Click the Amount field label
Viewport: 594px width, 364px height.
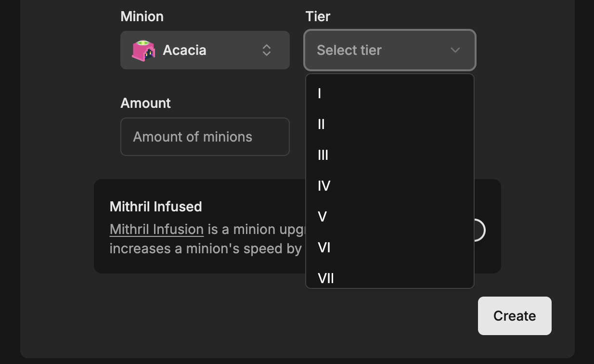tap(145, 103)
